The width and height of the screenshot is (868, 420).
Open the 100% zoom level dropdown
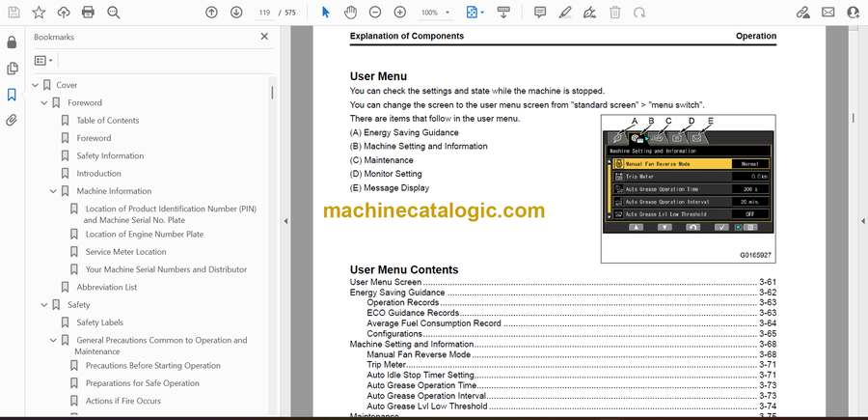[x=435, y=13]
